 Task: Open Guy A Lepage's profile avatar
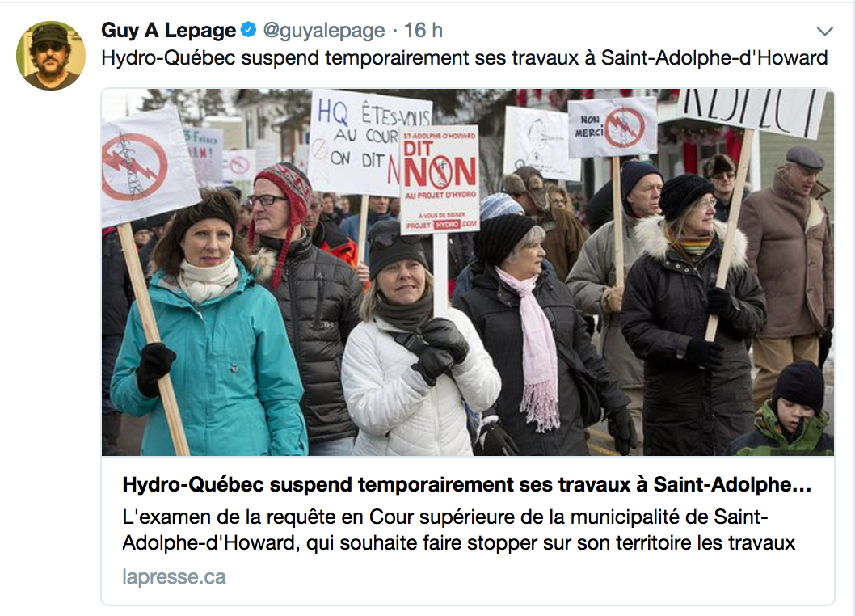pos(51,56)
